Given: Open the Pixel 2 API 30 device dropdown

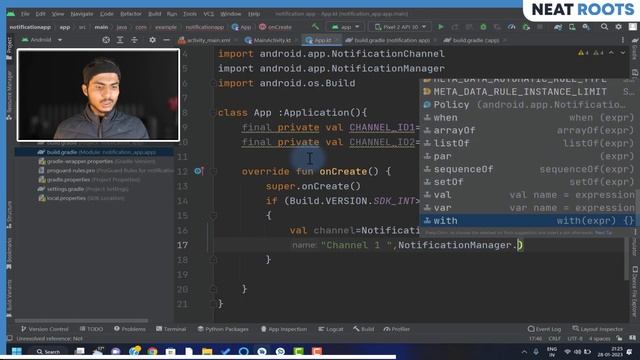Looking at the screenshot, I should [x=400, y=27].
